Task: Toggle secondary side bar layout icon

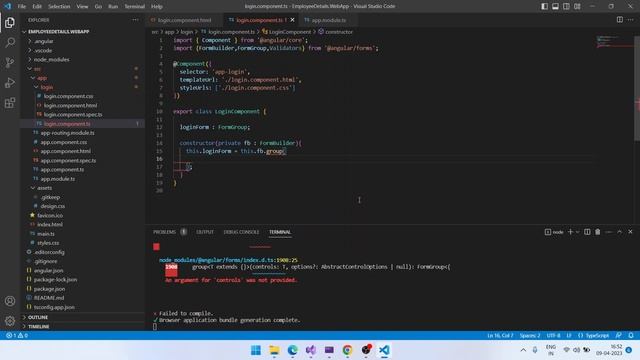Action: 566,6
